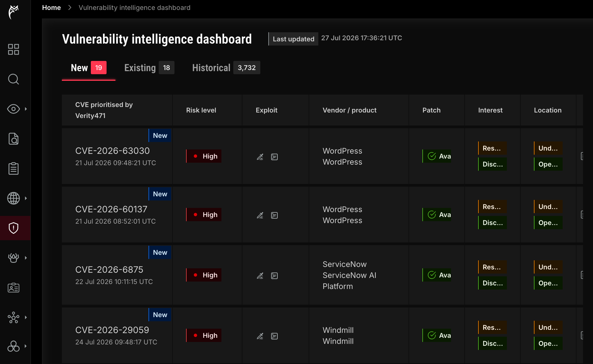The height and width of the screenshot is (364, 593).
Task: Open the eye watch icon in sidebar
Action: [x=13, y=109]
